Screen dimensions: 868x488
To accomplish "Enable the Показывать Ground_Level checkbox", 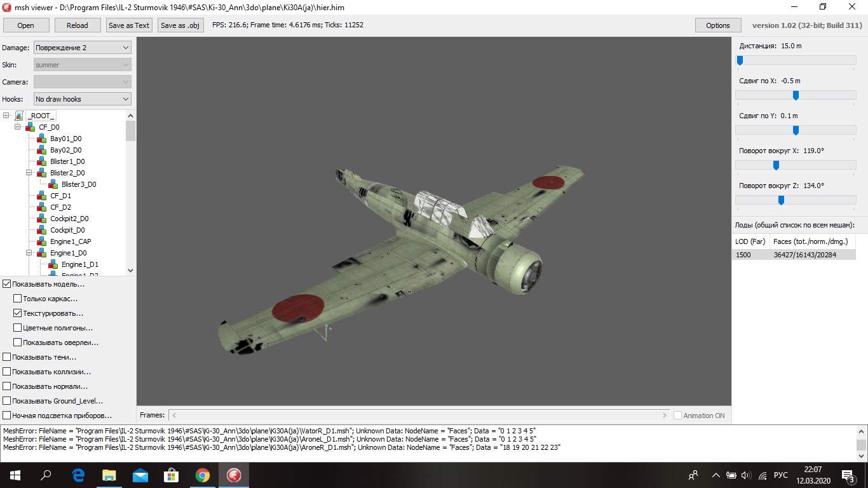I will click(x=6, y=401).
